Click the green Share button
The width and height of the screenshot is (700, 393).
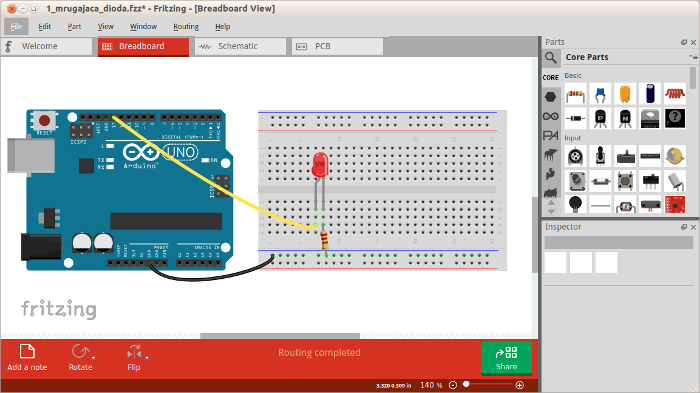(x=506, y=358)
